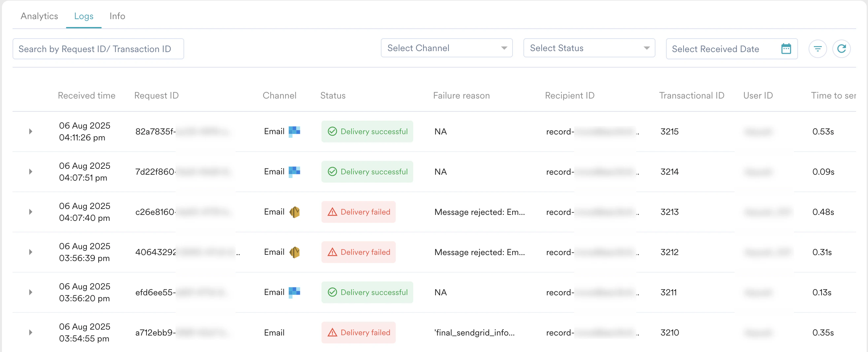The height and width of the screenshot is (352, 868).
Task: Expand the row for request 7d22f860
Action: tap(31, 172)
